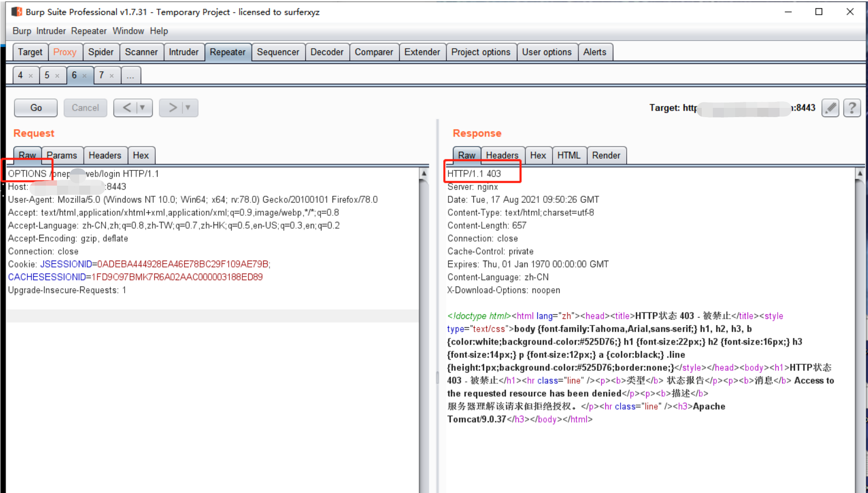Screen dimensions: 868x493
Task: Click the X-Download-Options: noopen header
Action: [503, 290]
